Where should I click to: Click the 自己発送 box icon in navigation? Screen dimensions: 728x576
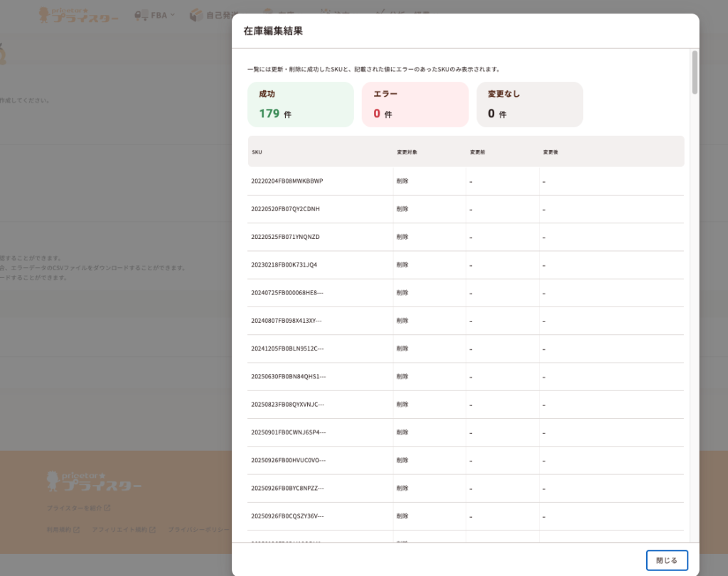point(196,14)
